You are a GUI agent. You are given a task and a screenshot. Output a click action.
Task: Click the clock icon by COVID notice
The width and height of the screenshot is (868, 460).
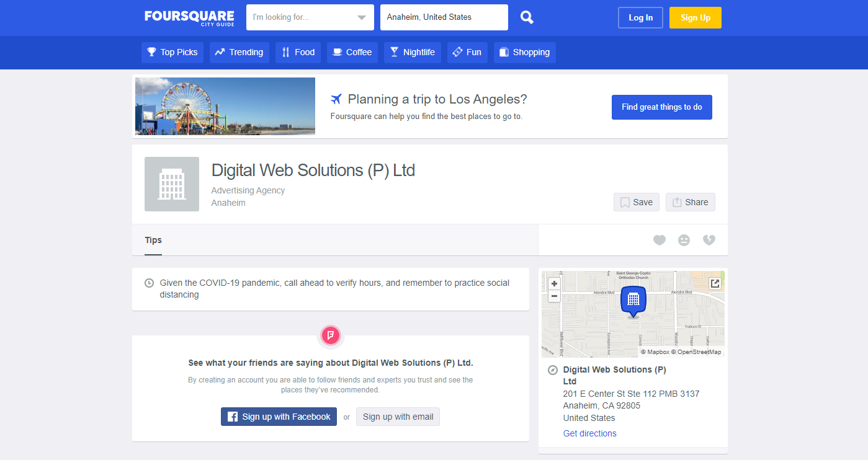(149, 283)
